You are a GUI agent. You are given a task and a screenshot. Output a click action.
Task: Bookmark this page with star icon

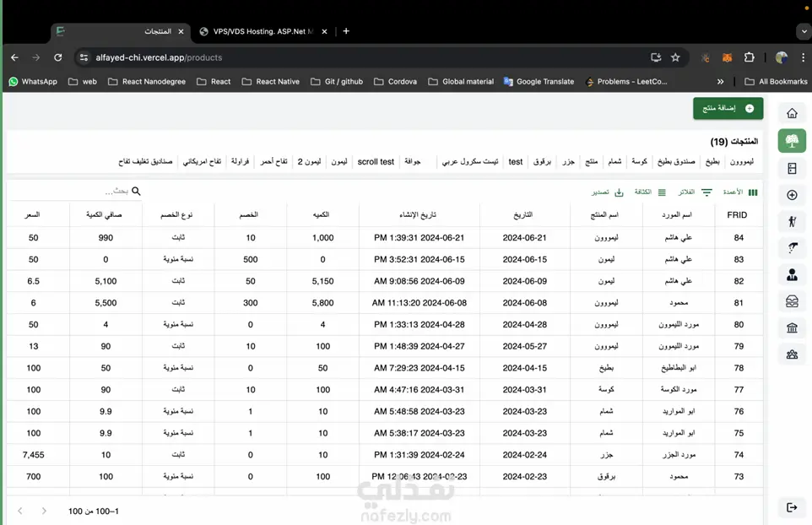pos(675,57)
